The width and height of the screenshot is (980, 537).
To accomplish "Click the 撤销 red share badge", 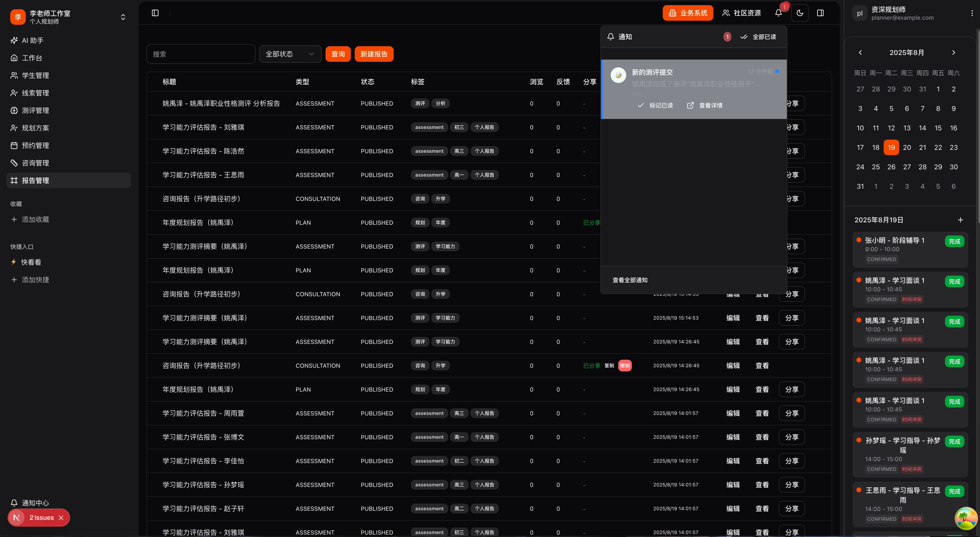I will click(x=625, y=366).
